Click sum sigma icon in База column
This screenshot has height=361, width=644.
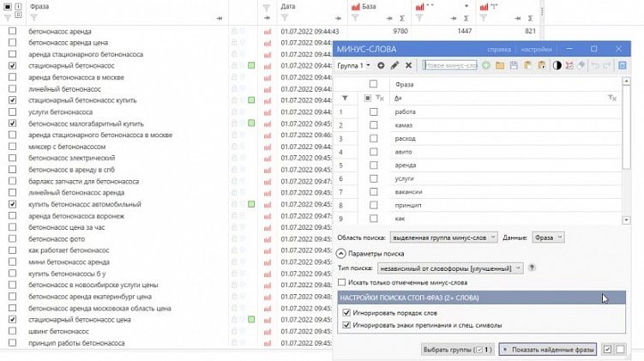(401, 18)
